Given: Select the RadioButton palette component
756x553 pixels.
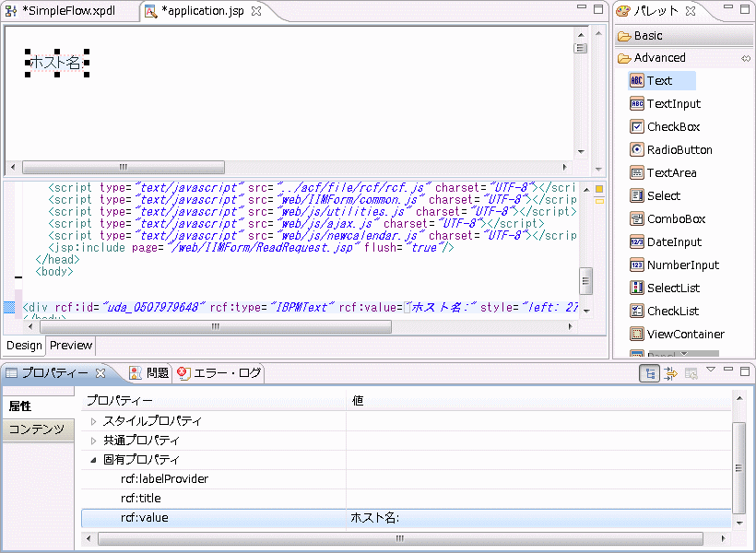Looking at the screenshot, I should [670, 150].
